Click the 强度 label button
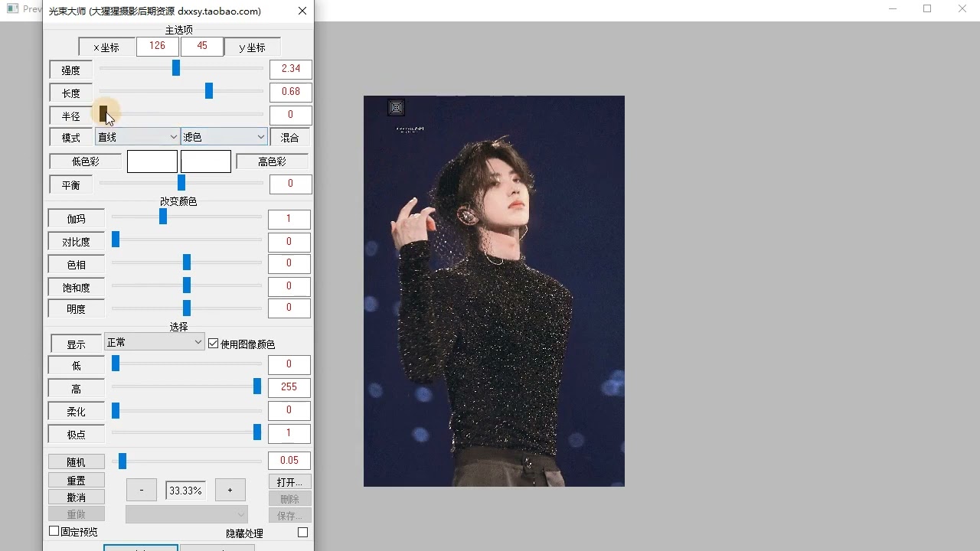980x551 pixels. [71, 70]
